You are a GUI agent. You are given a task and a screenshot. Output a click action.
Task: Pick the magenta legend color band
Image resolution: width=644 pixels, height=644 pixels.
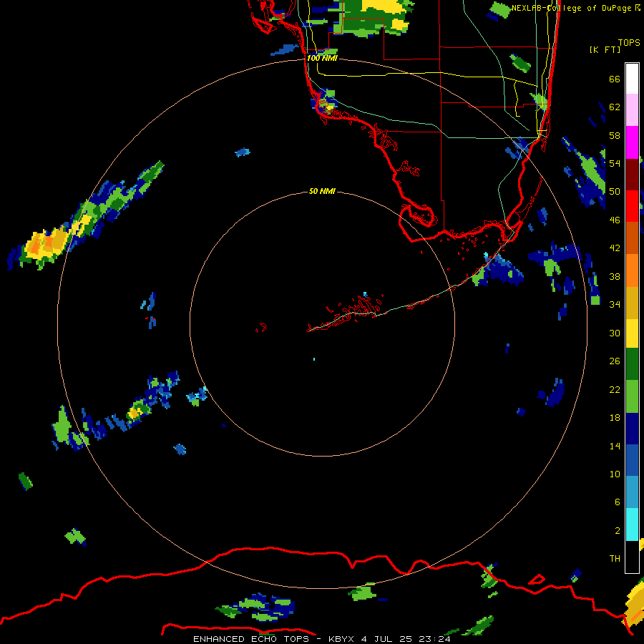632,142
